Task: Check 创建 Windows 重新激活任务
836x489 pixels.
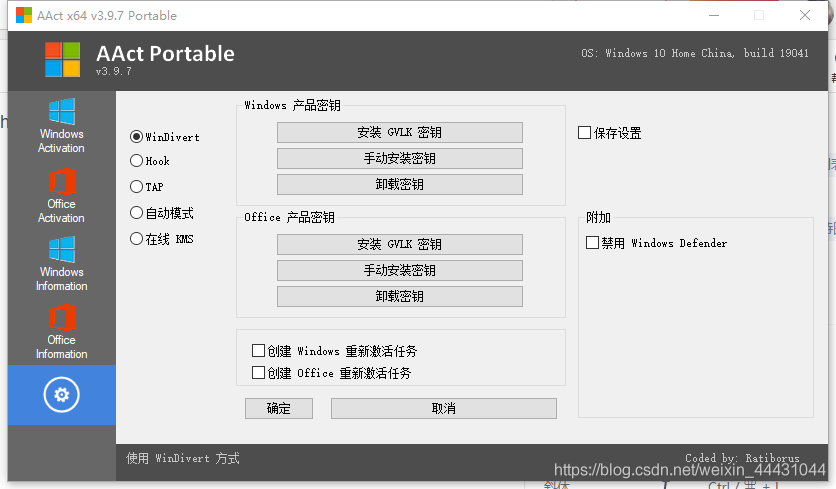Action: point(258,351)
